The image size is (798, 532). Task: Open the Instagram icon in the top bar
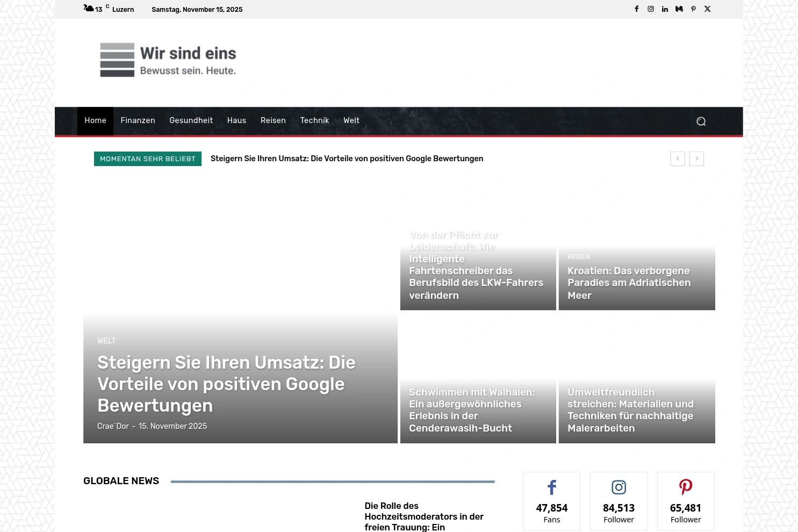tap(651, 9)
